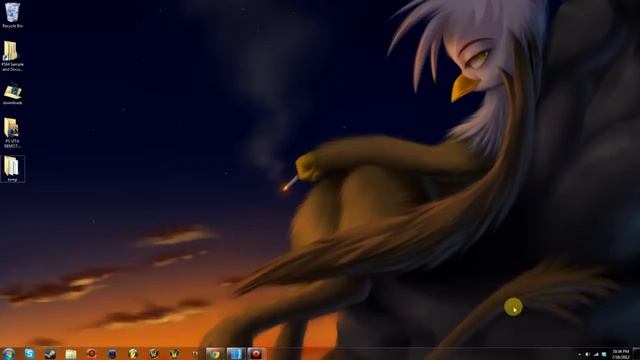Select the temp folder on the desktop

pos(12,169)
